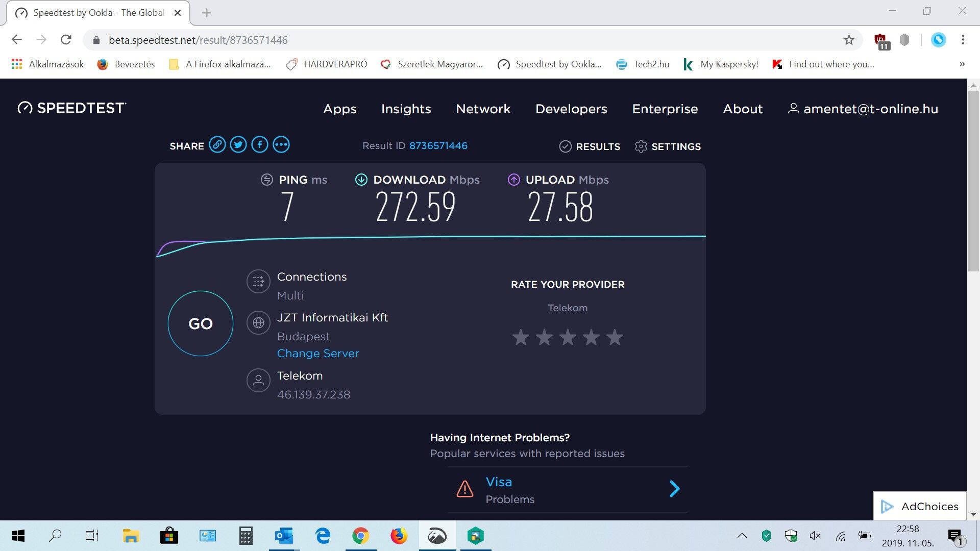Share result on Twitter
This screenshot has width=980, height=551.
pos(238,145)
